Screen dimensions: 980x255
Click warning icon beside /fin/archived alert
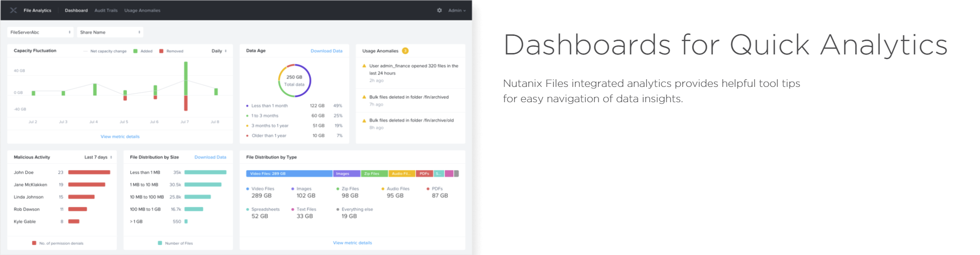(x=364, y=97)
